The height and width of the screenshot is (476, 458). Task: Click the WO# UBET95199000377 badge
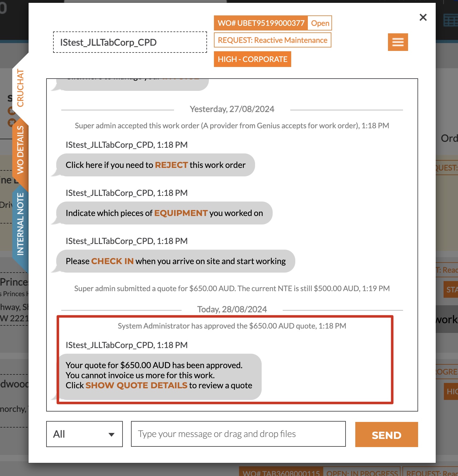tap(261, 23)
